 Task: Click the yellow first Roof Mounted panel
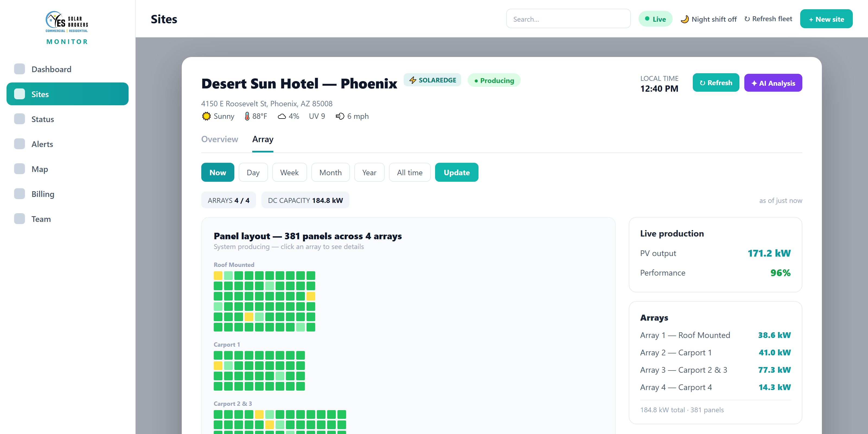tap(218, 275)
